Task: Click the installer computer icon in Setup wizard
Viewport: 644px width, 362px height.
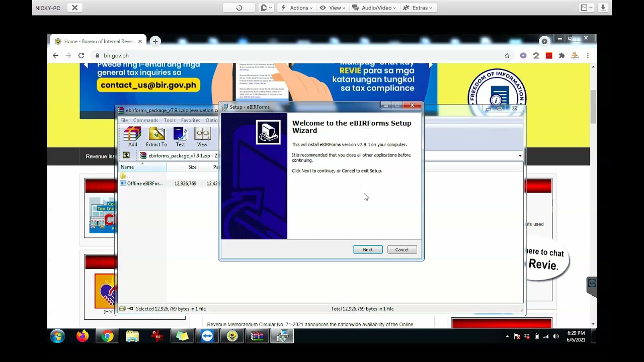Action: tap(268, 132)
